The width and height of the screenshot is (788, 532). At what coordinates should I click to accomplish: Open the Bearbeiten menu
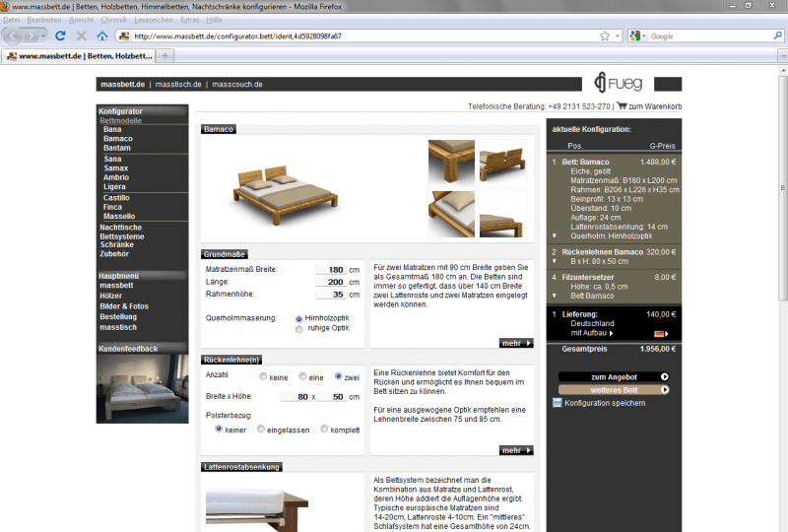point(44,20)
